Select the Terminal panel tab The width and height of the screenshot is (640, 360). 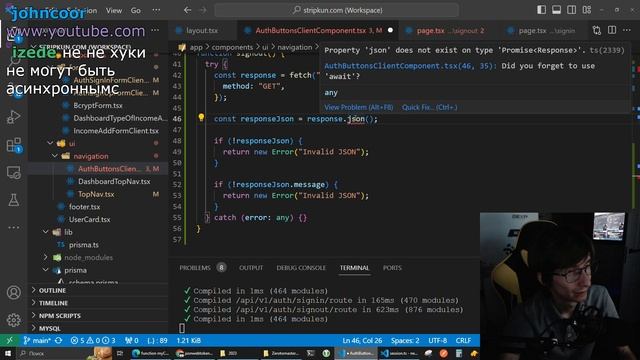click(x=354, y=268)
